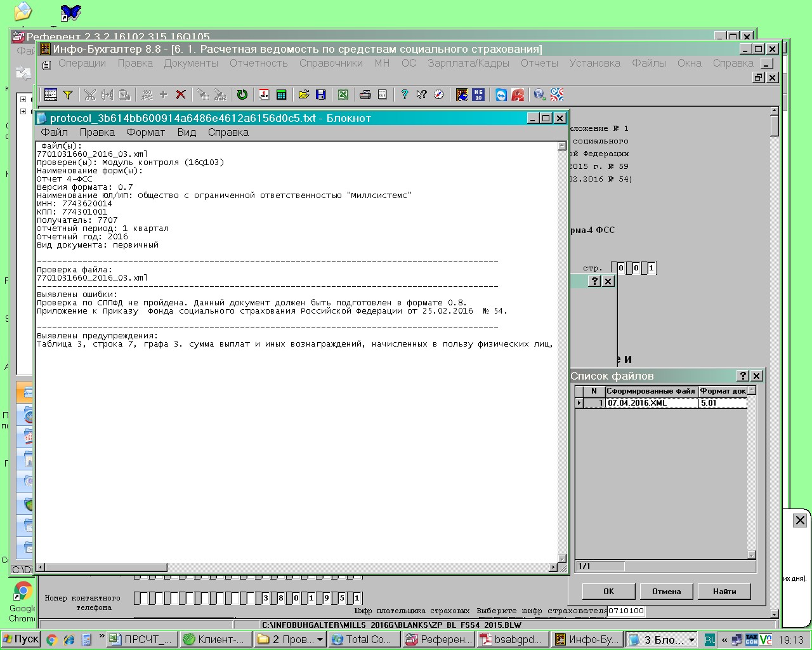Screen dimensions: 812x650
Task: Click the plus add record icon
Action: point(164,95)
